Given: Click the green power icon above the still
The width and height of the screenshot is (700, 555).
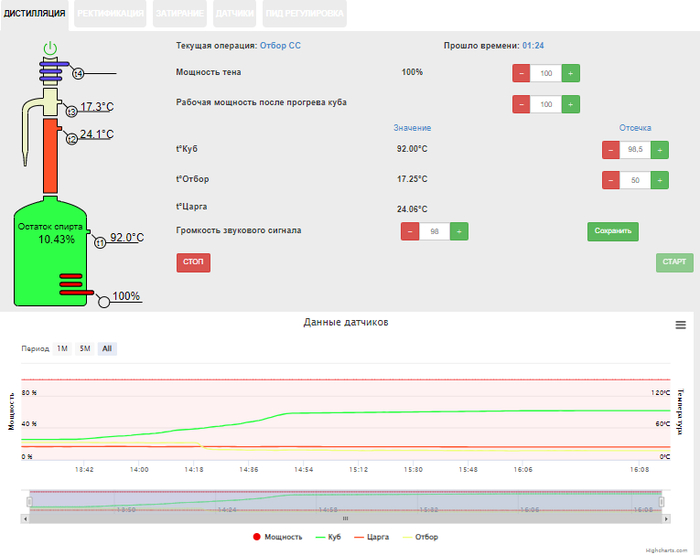Looking at the screenshot, I should click(x=51, y=47).
